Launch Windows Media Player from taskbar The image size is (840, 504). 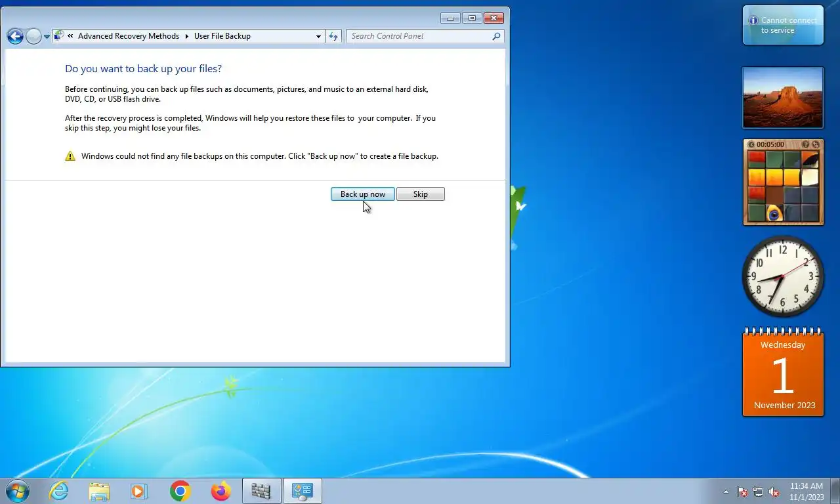139,491
